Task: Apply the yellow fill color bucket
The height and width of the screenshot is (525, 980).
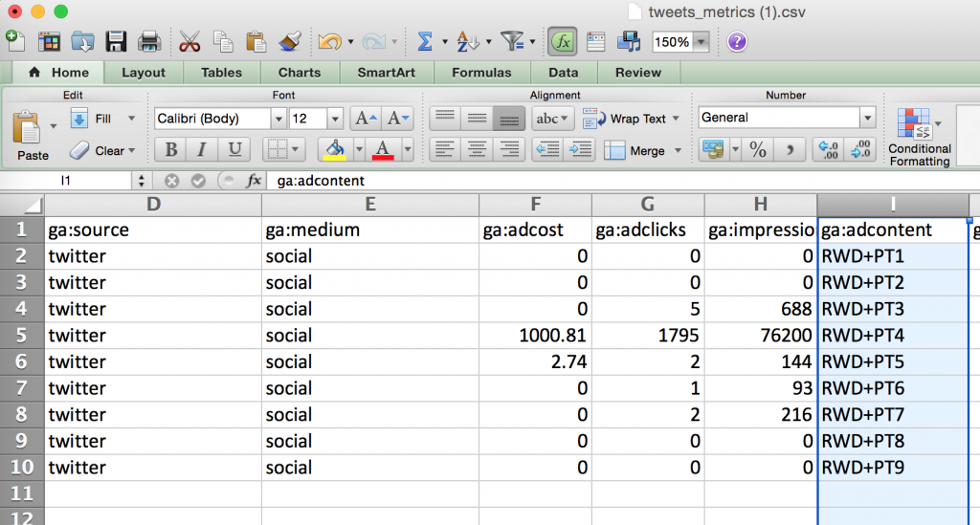Action: 335,150
